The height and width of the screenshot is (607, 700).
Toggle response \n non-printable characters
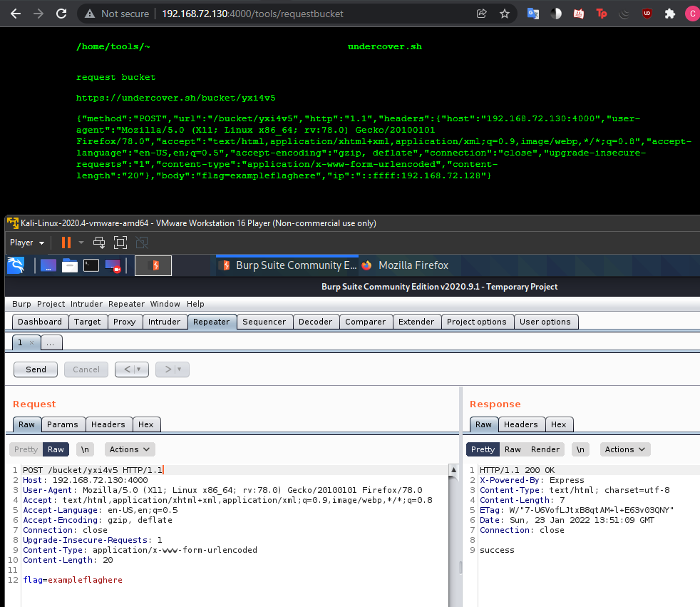pyautogui.click(x=580, y=449)
